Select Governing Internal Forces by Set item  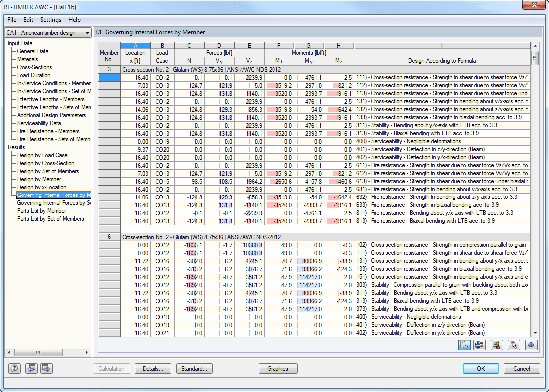click(x=54, y=203)
